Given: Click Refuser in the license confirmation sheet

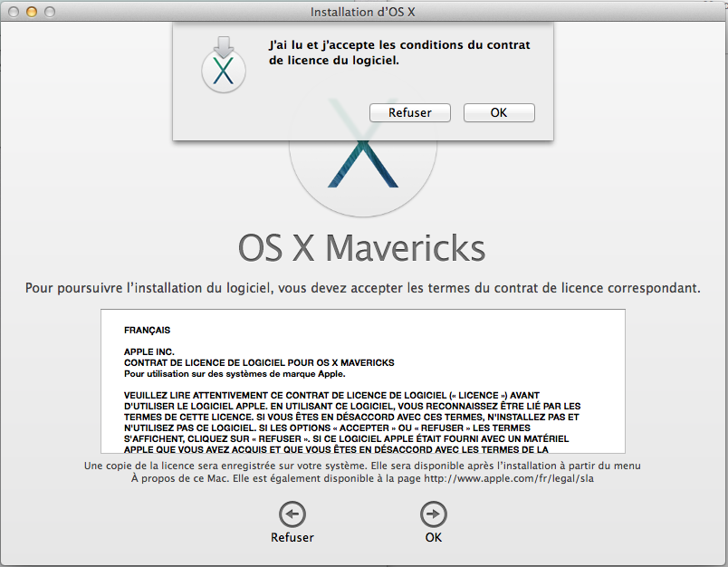Looking at the screenshot, I should 409,113.
